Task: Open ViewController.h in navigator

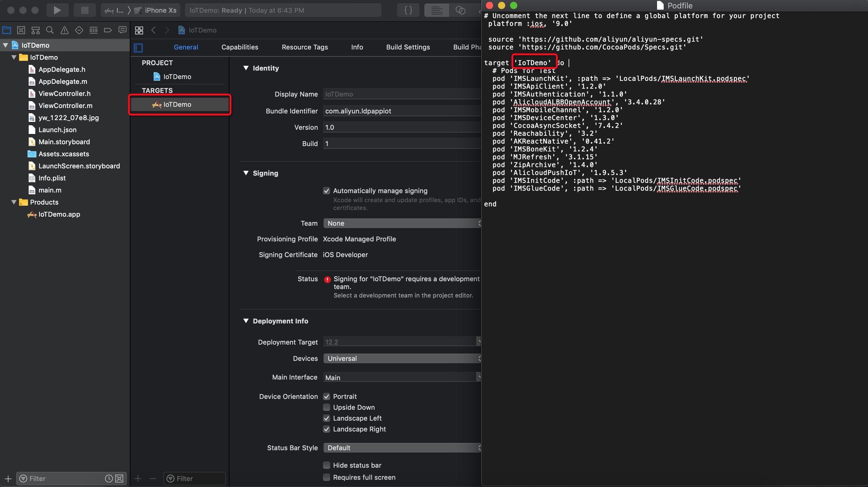Action: [x=64, y=94]
